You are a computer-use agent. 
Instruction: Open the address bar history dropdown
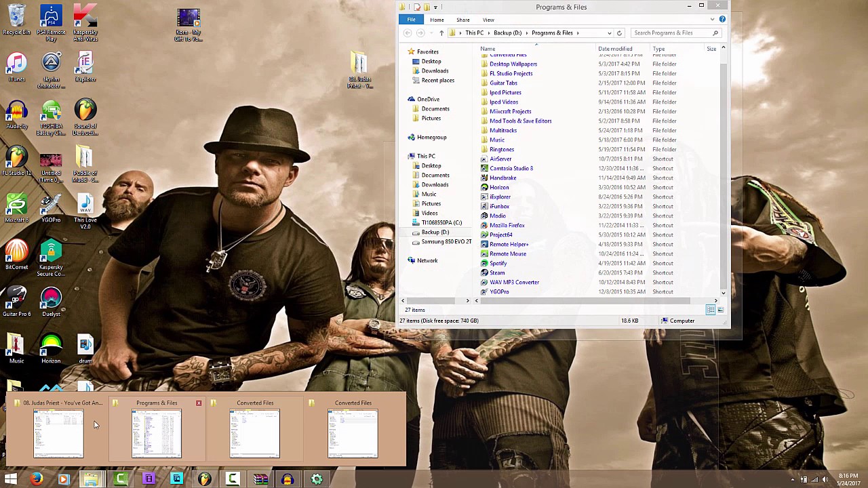pos(610,33)
